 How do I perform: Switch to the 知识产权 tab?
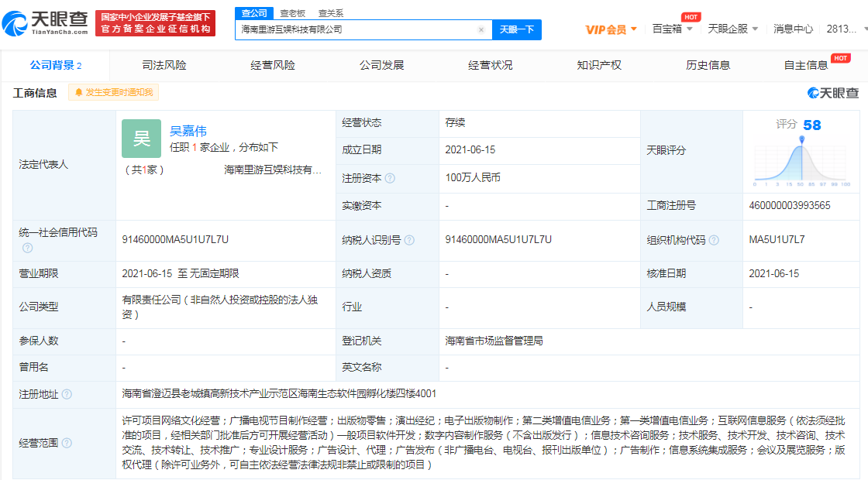[599, 65]
